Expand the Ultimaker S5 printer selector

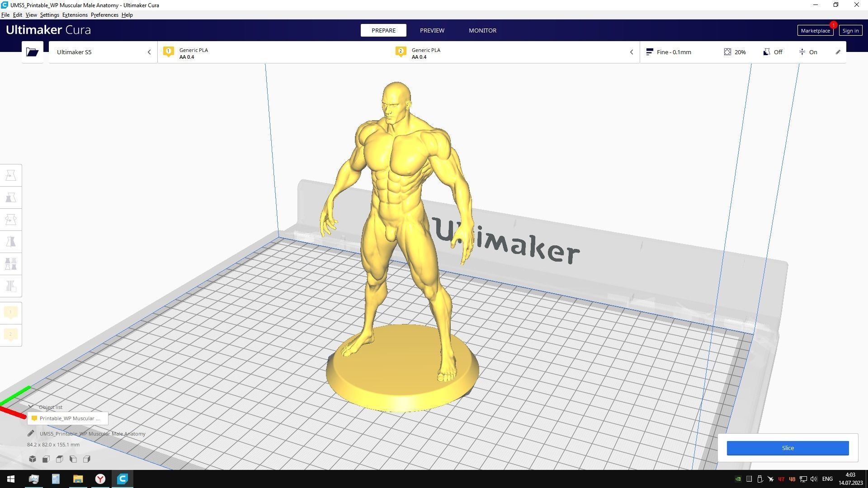click(103, 52)
